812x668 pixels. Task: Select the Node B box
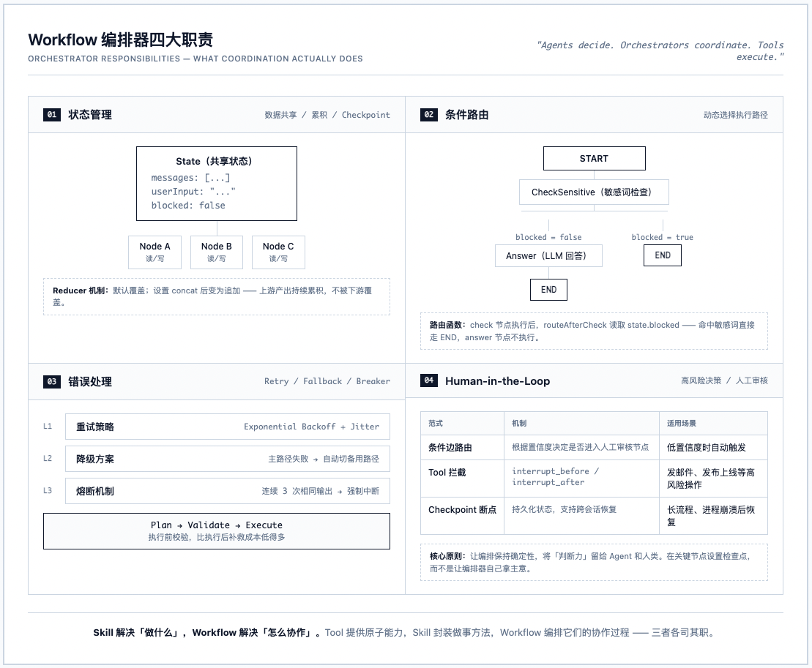coord(217,252)
